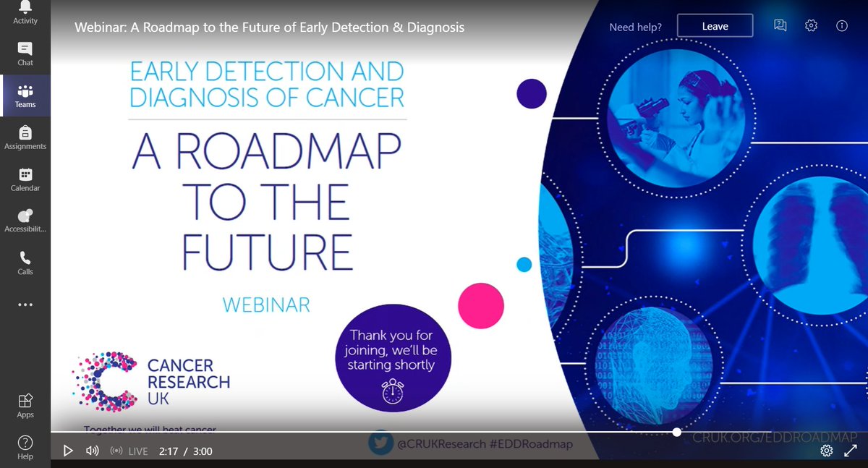Screen dimensions: 868x468
Task: Open the Activity feed in sidebar
Action: tap(25, 13)
